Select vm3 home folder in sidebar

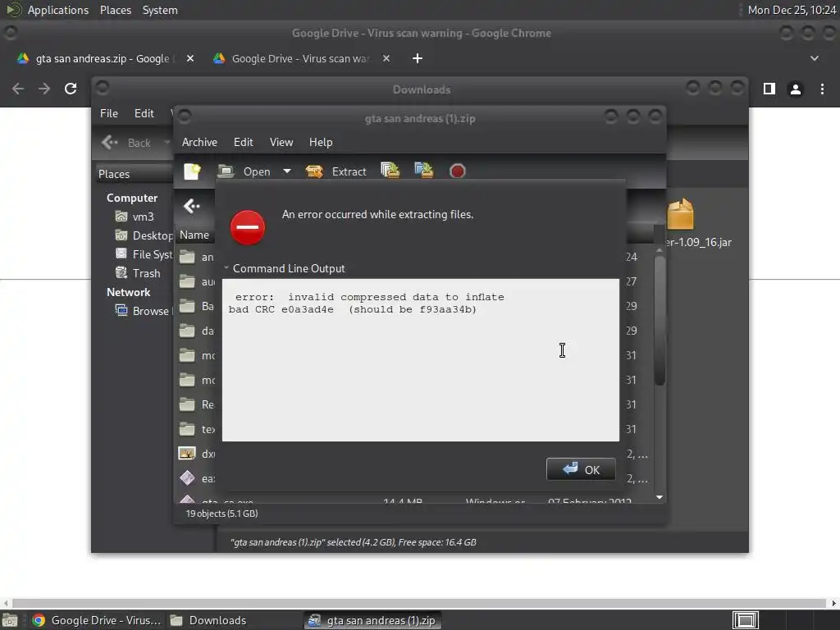point(135,217)
